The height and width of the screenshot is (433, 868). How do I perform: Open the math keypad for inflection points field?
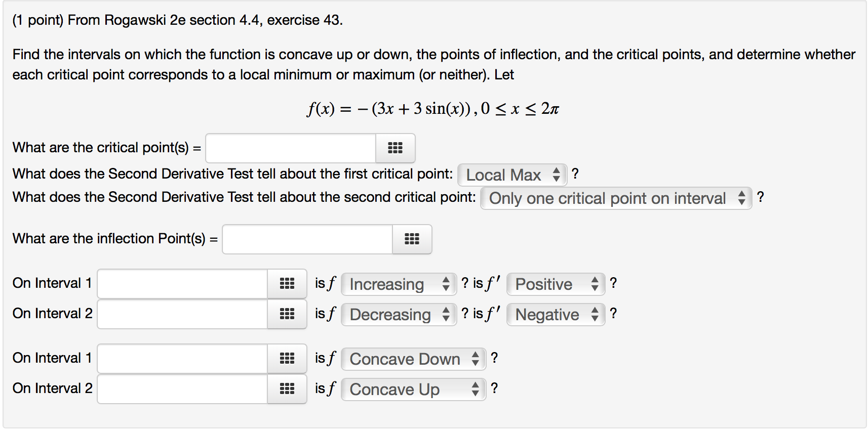tap(412, 239)
